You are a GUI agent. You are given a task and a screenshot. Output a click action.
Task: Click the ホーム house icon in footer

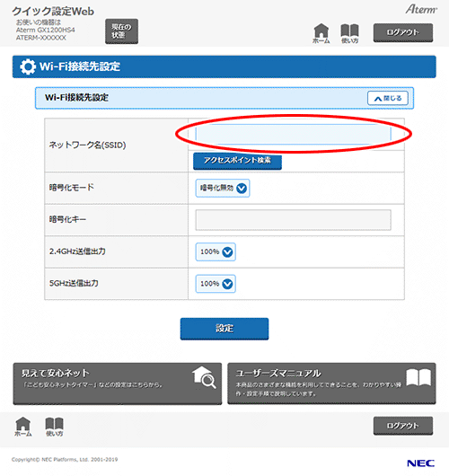point(23,427)
